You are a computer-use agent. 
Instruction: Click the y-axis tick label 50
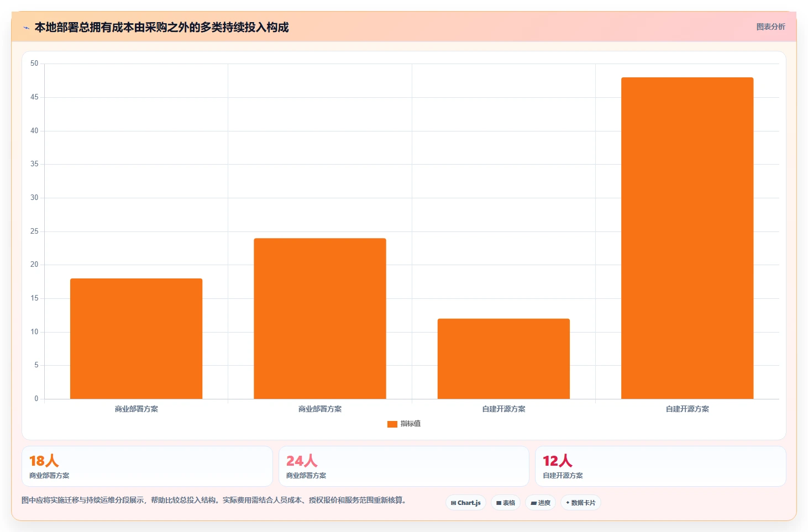34,64
